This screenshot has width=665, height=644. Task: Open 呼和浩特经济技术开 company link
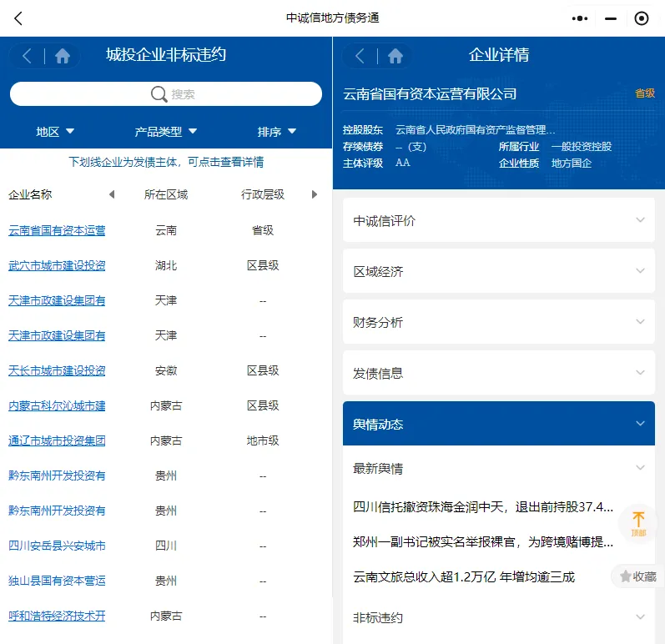pos(57,616)
